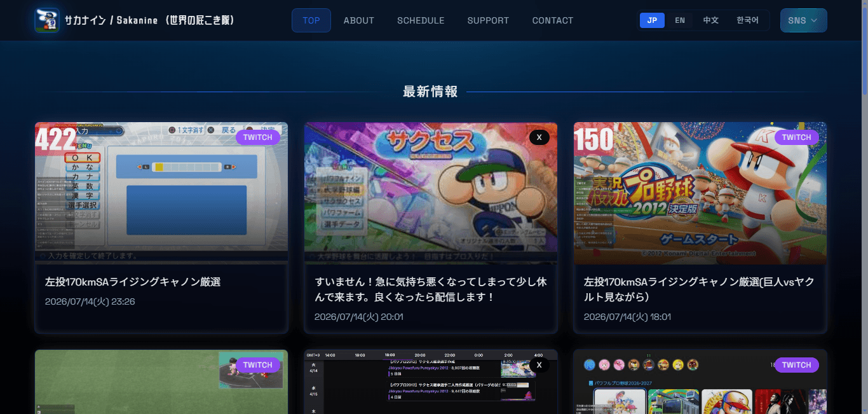Image resolution: width=868 pixels, height=414 pixels.
Task: Click the Sakanine logo avatar icon
Action: pos(47,20)
